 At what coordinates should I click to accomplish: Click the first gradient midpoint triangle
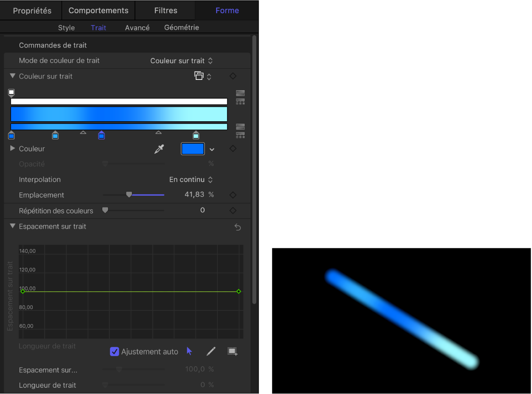pos(83,132)
